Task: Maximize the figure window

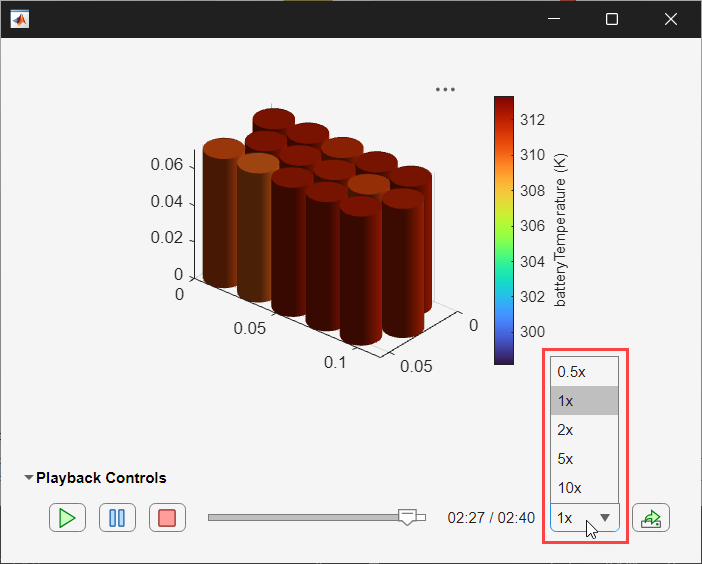Action: point(612,19)
